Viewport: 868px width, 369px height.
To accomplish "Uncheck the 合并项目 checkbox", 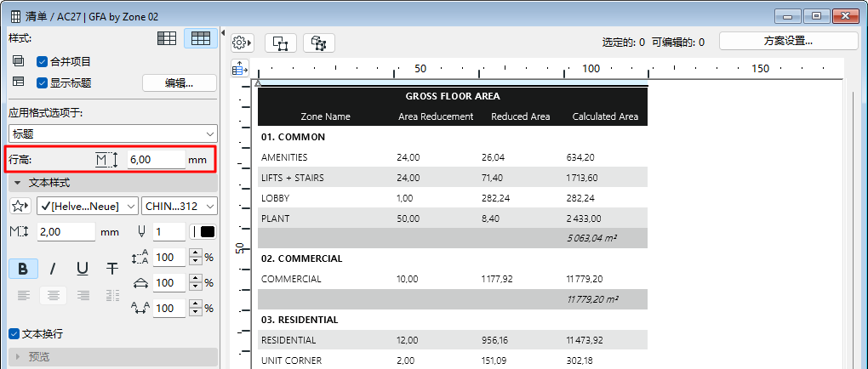I will [42, 61].
